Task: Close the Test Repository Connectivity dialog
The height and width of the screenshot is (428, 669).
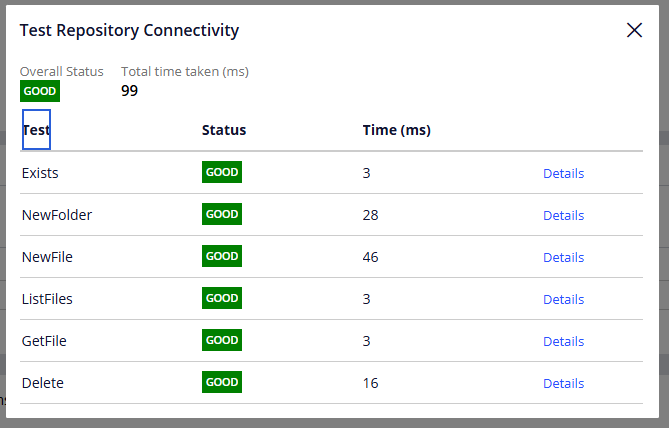Action: pyautogui.click(x=634, y=30)
